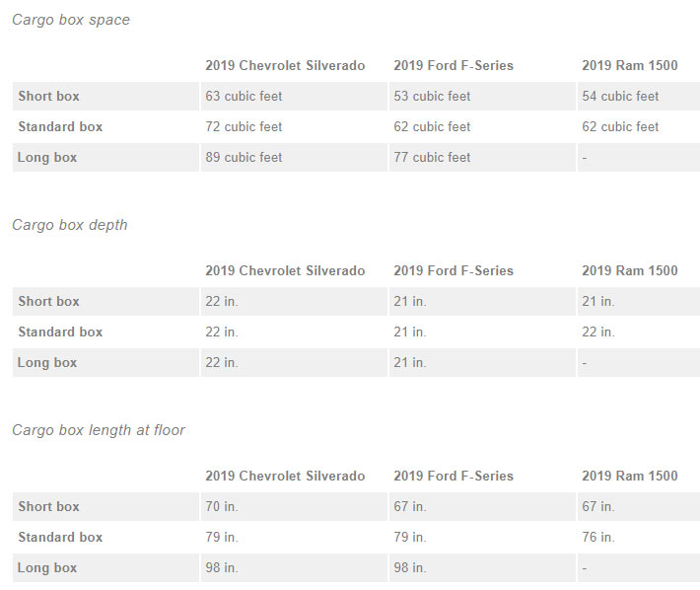Select 'Standard box' row label in depth table
This screenshot has height=590, width=700.
coord(60,332)
